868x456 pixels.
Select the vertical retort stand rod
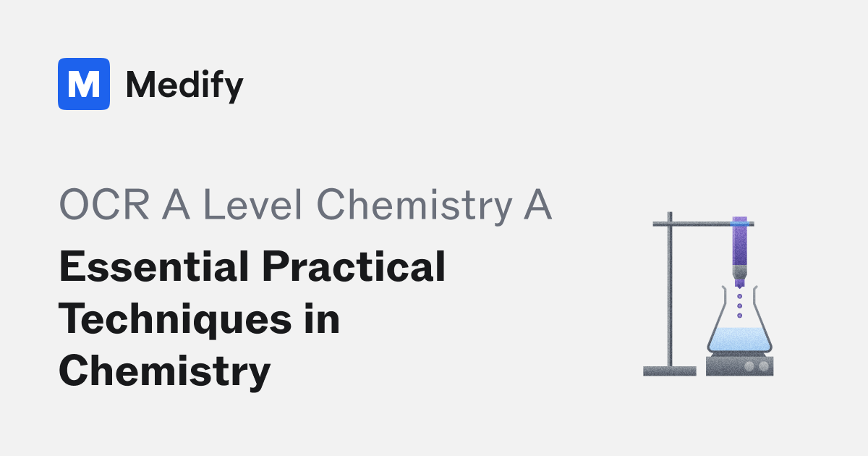pyautogui.click(x=670, y=290)
